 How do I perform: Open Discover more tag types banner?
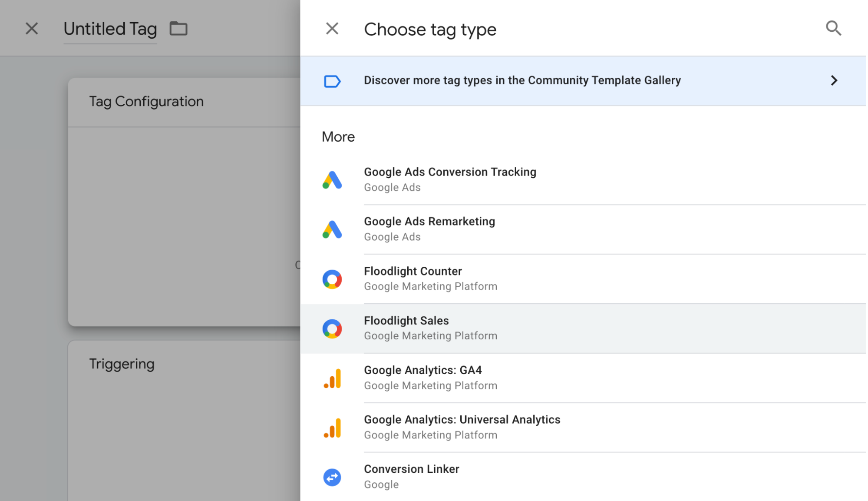pos(522,80)
